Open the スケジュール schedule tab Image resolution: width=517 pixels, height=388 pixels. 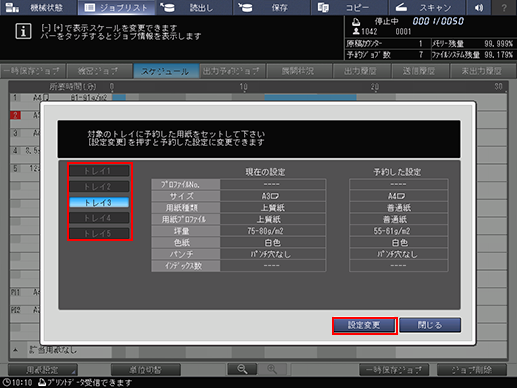pyautogui.click(x=166, y=71)
